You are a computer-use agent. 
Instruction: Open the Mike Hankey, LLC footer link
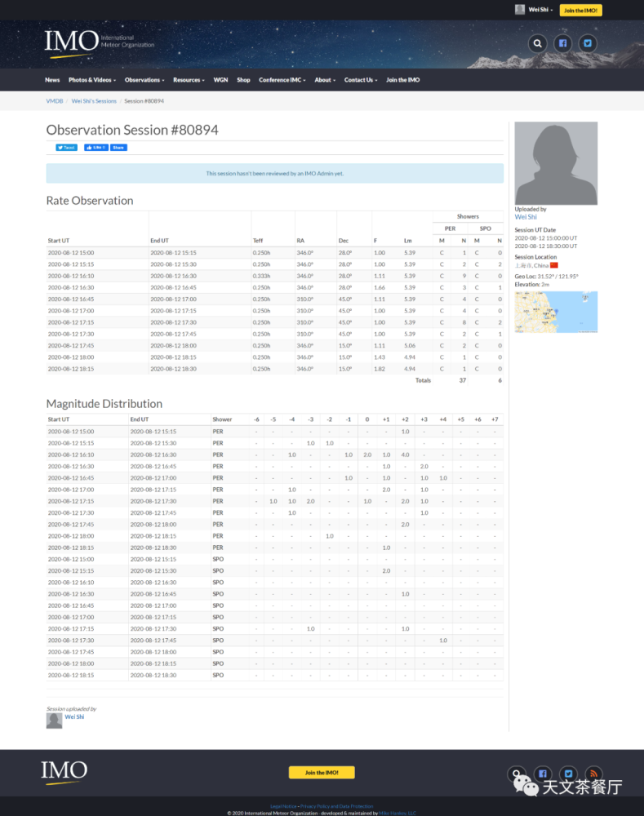(x=398, y=813)
